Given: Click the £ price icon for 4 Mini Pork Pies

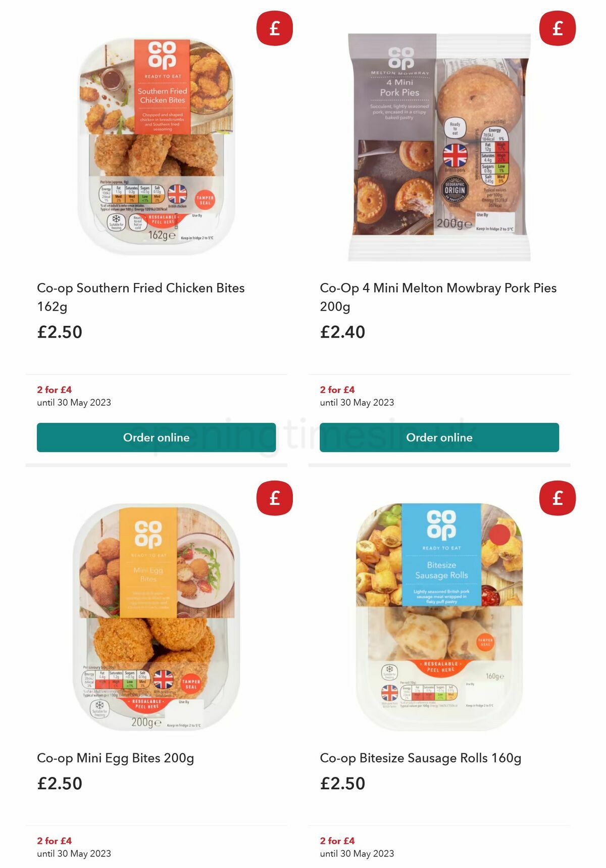Looking at the screenshot, I should coord(557,28).
